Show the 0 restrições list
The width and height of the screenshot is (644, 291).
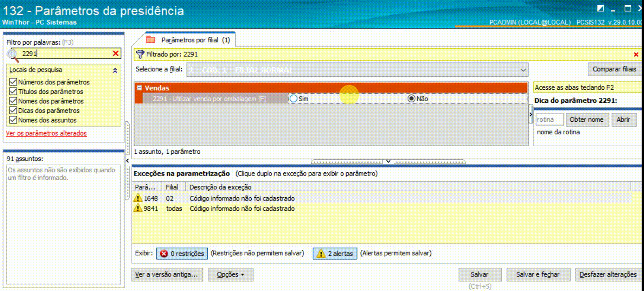click(182, 253)
